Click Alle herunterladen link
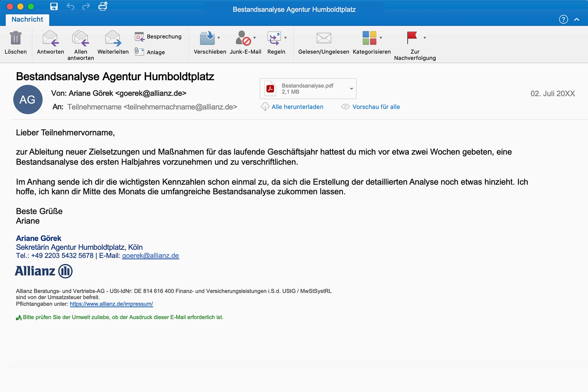 pos(297,107)
